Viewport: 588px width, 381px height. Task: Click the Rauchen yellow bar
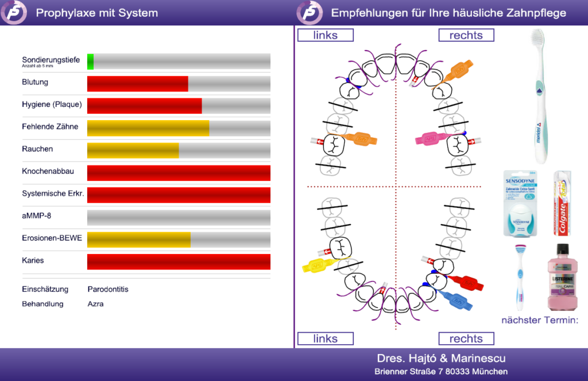(133, 151)
